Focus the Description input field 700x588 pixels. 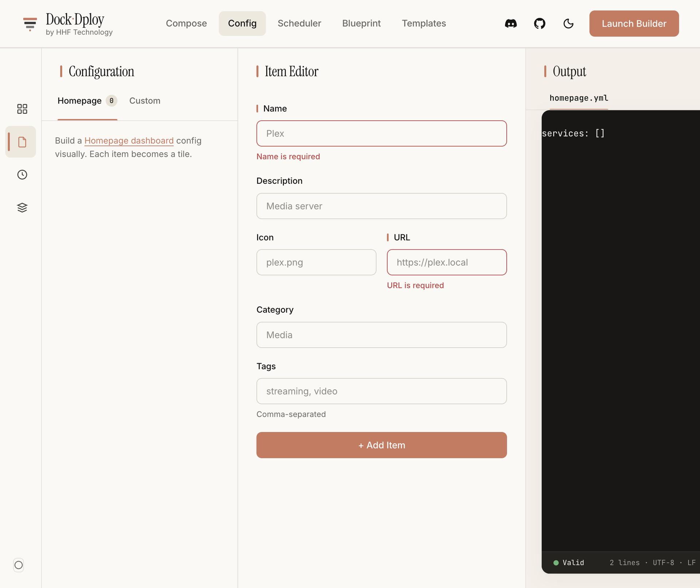(381, 206)
